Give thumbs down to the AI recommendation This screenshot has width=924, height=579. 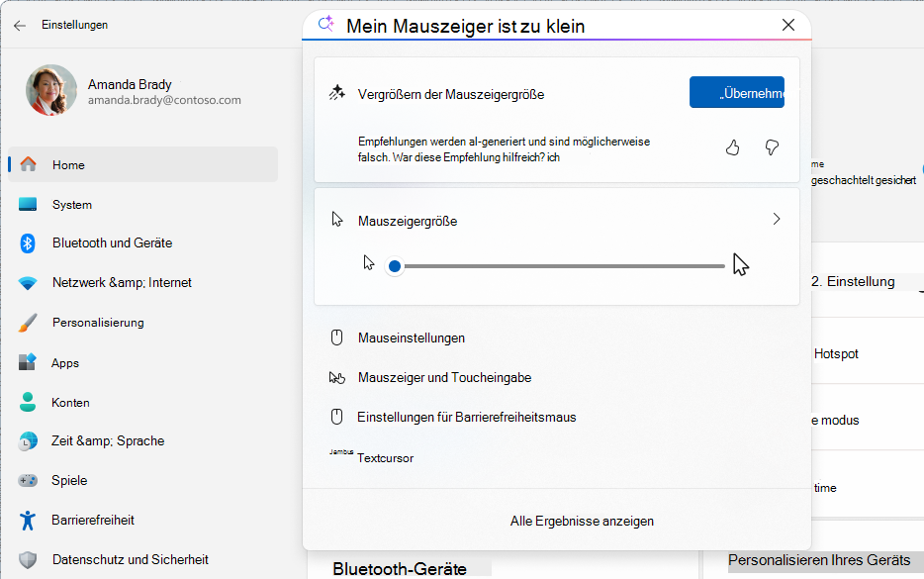pos(771,146)
